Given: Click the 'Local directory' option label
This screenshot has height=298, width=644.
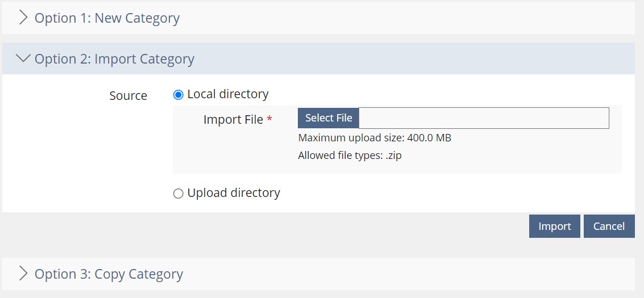Looking at the screenshot, I should click(x=228, y=94).
